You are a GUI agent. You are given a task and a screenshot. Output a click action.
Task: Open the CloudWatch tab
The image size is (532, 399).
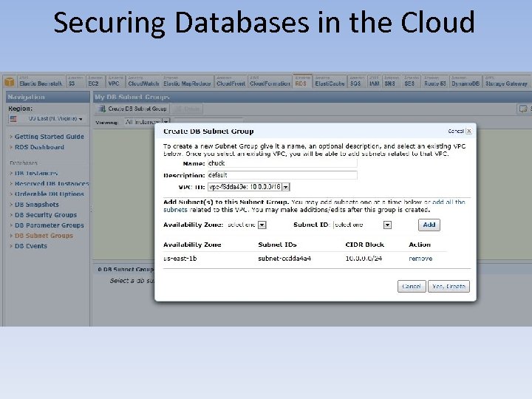coord(143,81)
